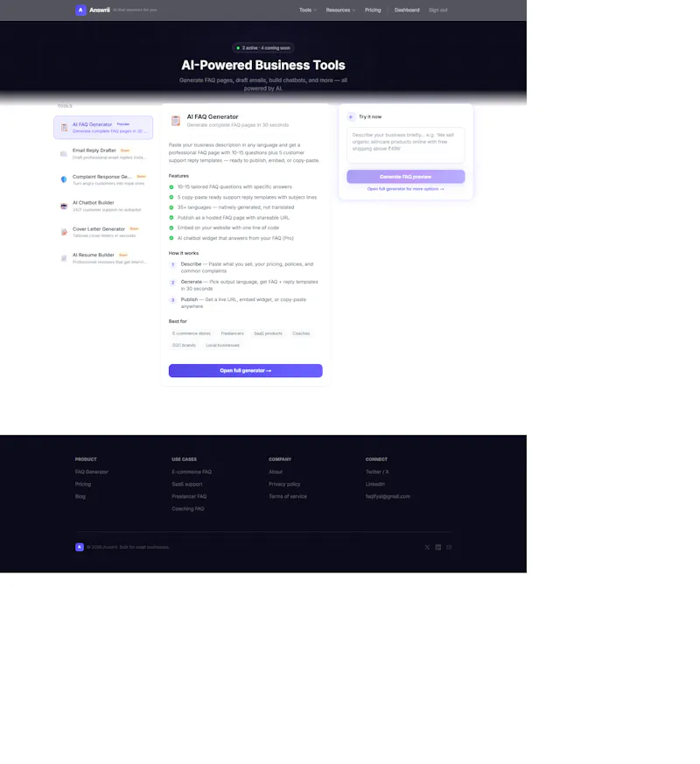Image resolution: width=700 pixels, height=764 pixels.
Task: Click 'Publish as a hosted FAQ page' feature text
Action: [x=234, y=218]
